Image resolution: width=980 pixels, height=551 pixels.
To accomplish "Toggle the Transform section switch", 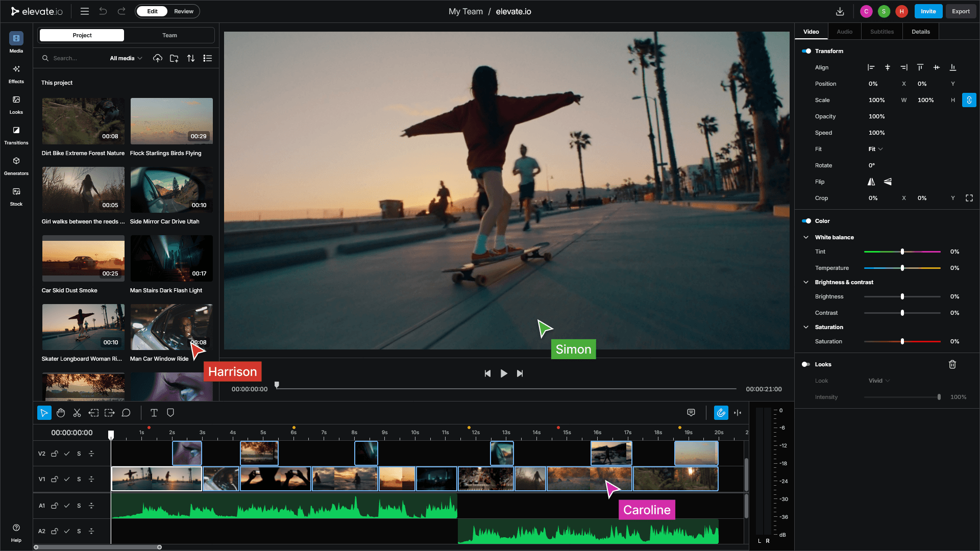I will (x=806, y=51).
